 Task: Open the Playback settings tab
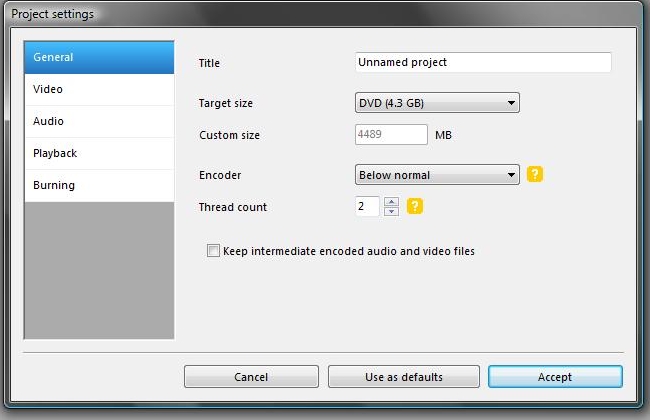pos(99,153)
